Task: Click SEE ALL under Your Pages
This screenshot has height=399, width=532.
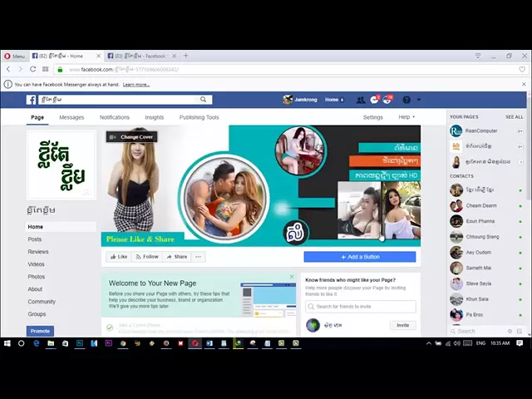Action: 515,117
